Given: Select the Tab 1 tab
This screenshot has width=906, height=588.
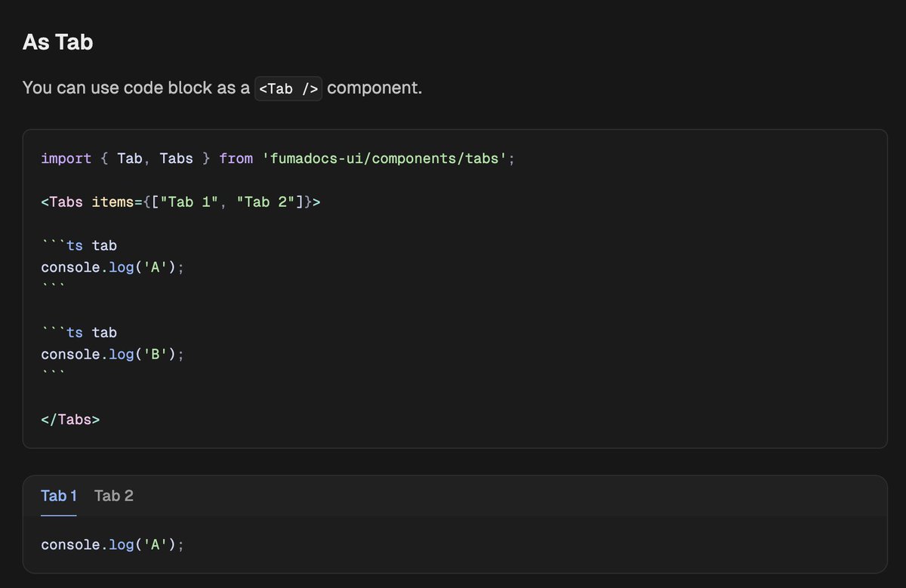Looking at the screenshot, I should coord(59,496).
